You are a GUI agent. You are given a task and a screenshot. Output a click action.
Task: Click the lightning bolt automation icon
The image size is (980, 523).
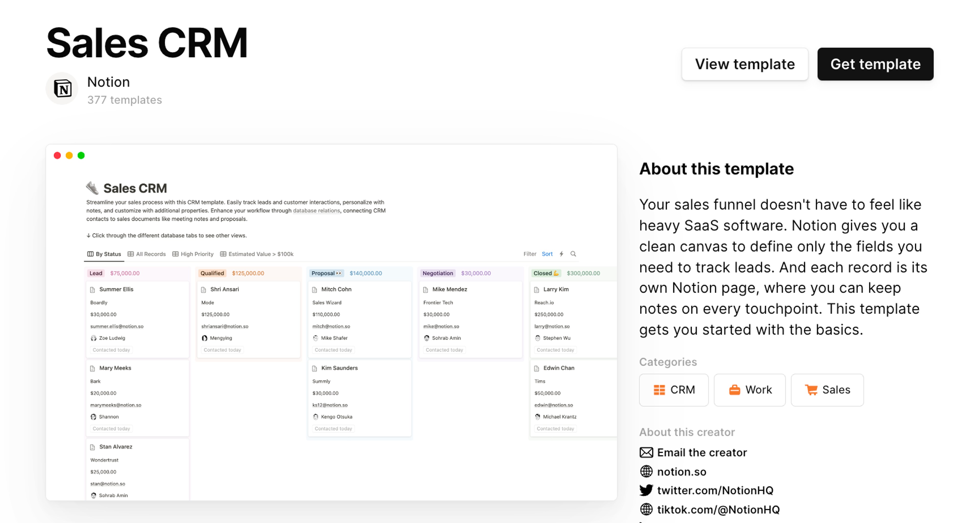[x=561, y=254]
